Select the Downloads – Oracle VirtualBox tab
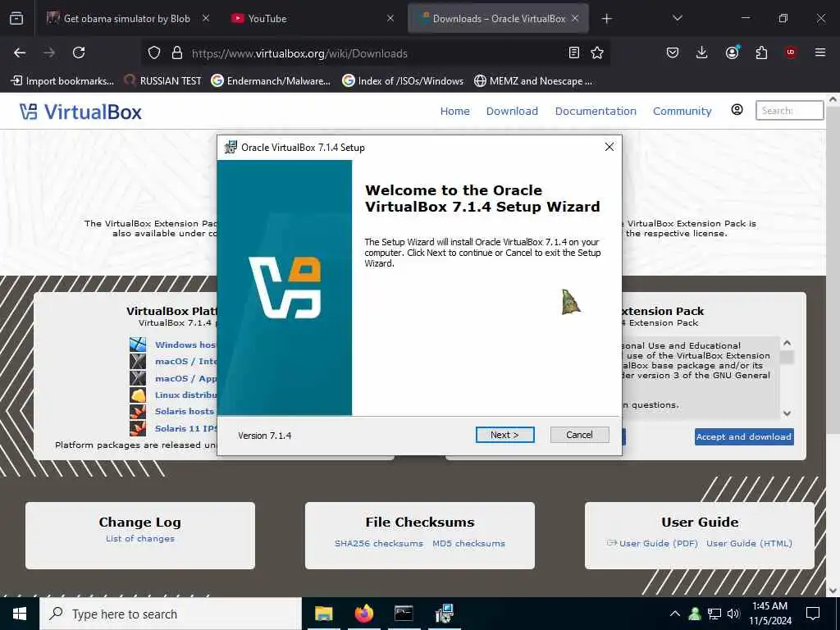840x630 pixels. click(498, 18)
